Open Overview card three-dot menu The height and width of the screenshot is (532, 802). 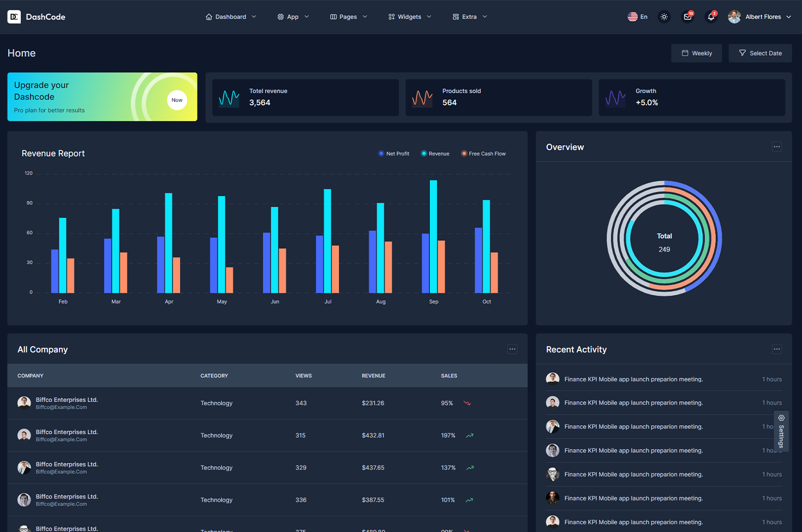(777, 147)
